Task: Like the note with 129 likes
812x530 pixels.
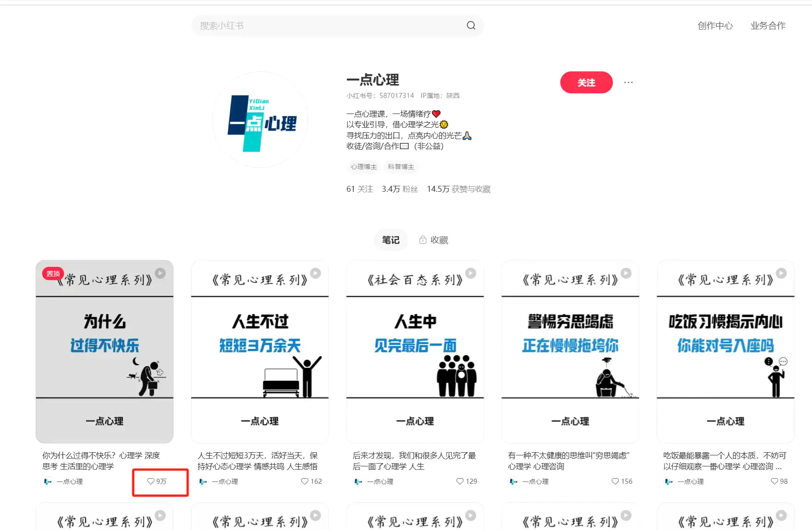Action: pos(459,481)
